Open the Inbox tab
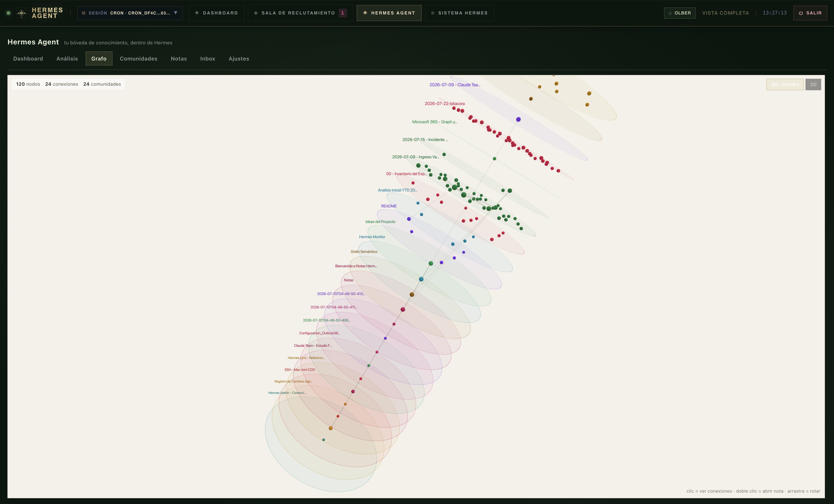This screenshot has height=504, width=834. (x=208, y=58)
